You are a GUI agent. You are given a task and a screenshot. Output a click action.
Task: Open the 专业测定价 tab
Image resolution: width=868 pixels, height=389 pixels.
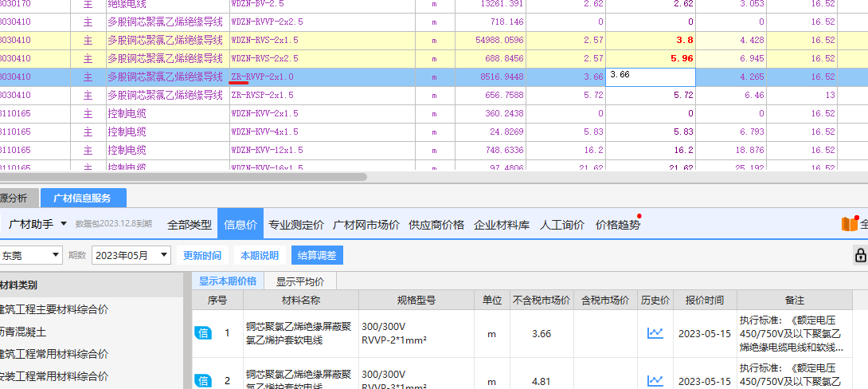296,225
